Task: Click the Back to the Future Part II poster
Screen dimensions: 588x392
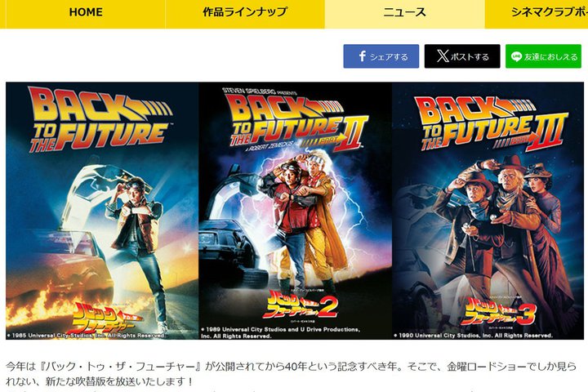Action: (x=295, y=211)
